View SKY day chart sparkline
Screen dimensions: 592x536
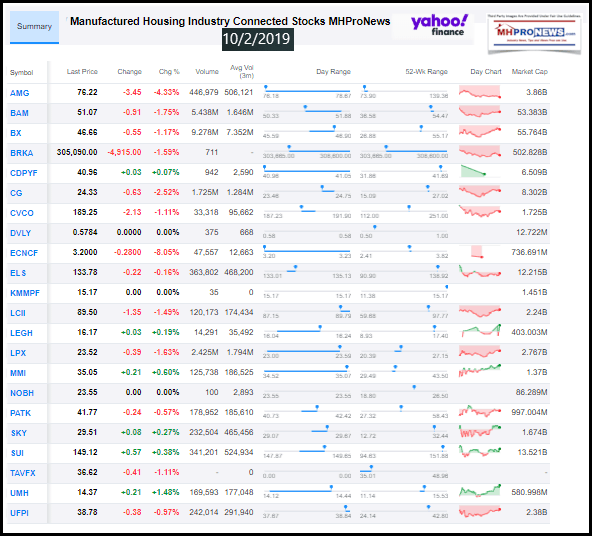coord(480,431)
